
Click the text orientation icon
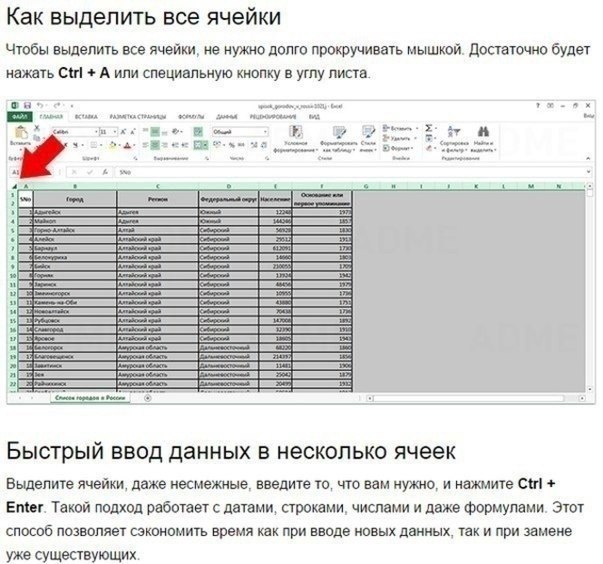(176, 132)
